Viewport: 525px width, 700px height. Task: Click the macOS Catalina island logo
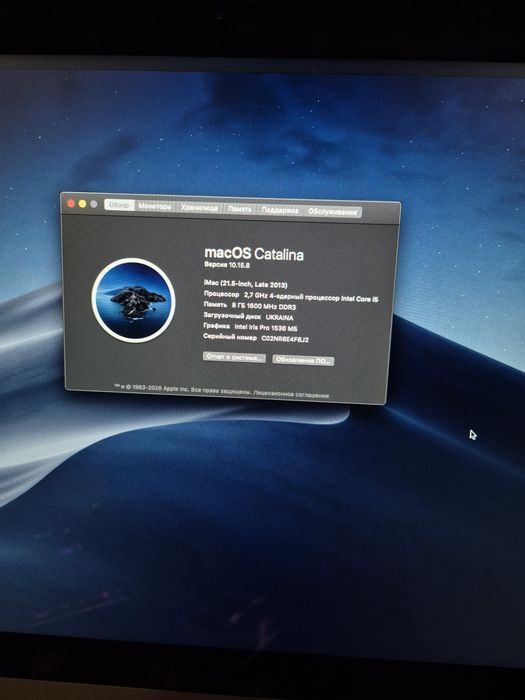(133, 300)
